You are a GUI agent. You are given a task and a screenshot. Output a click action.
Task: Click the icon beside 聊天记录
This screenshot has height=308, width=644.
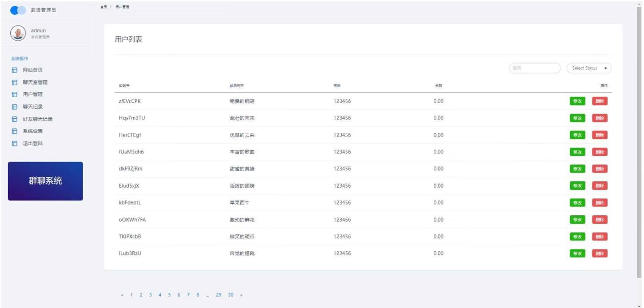pos(15,107)
